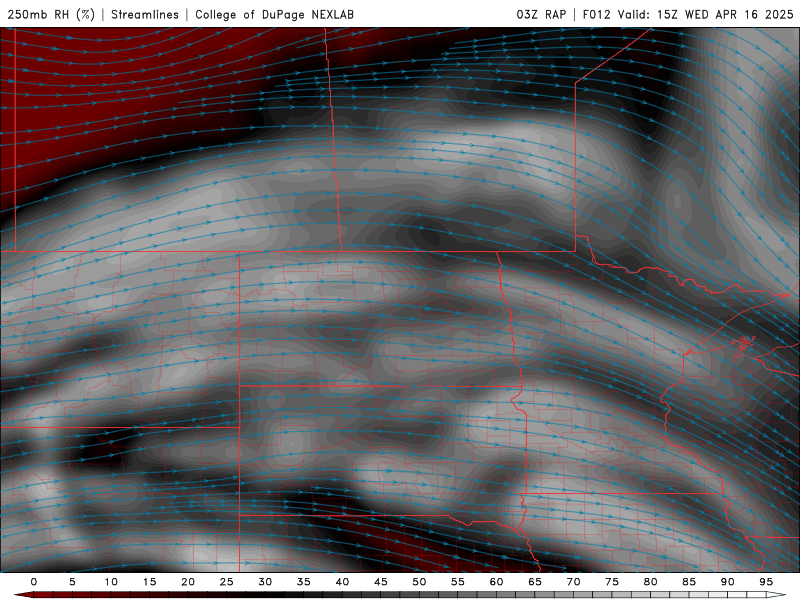
Task: Click the "25" scale label
Action: point(227,582)
